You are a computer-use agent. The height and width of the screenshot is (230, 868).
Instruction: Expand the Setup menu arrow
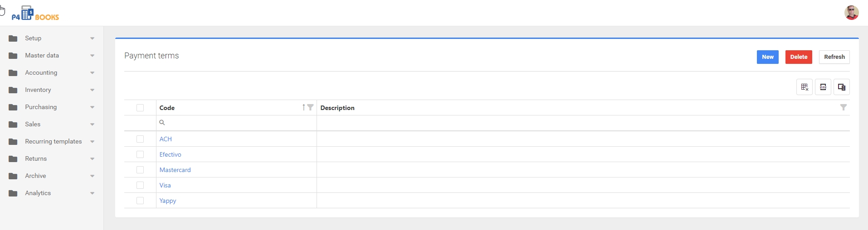tap(92, 38)
